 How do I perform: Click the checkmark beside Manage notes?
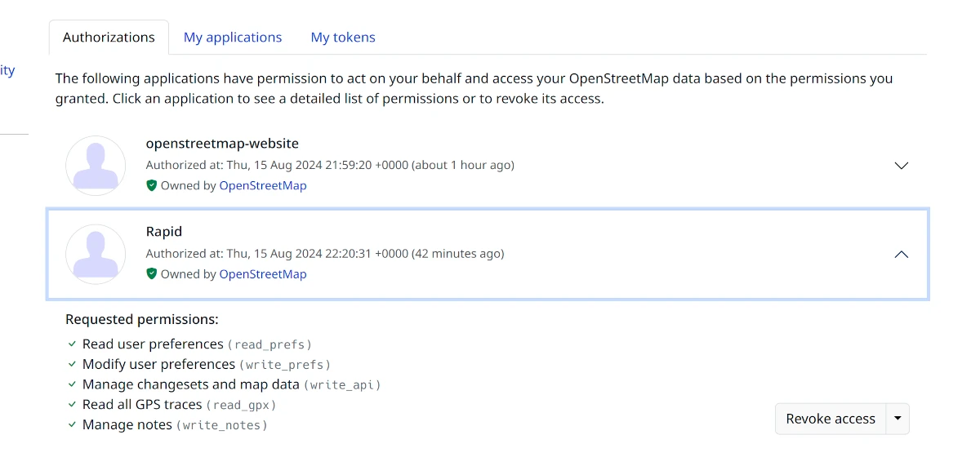click(72, 425)
